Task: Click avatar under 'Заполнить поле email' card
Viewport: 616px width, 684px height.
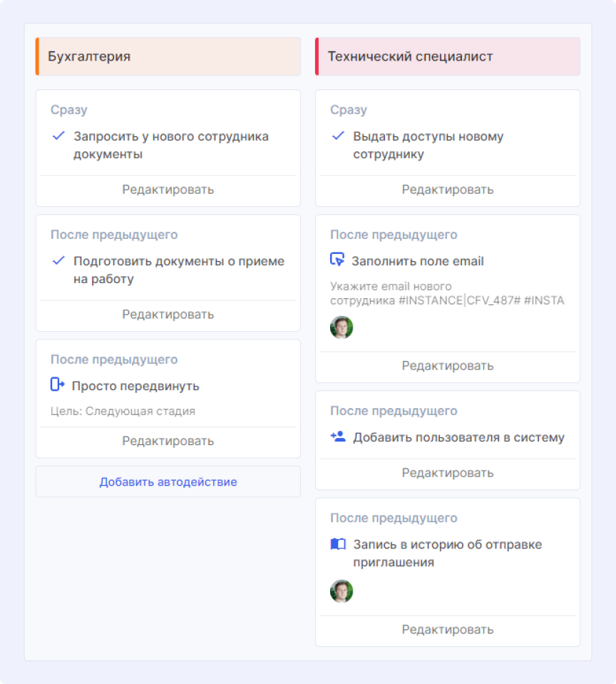Action: point(342,327)
